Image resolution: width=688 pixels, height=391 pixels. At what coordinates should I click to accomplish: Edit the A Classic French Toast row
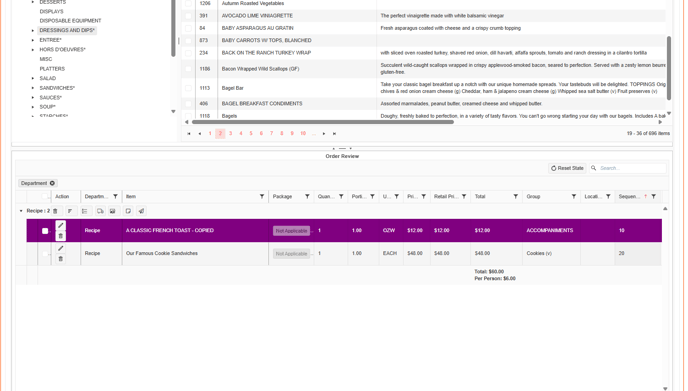[x=61, y=226]
